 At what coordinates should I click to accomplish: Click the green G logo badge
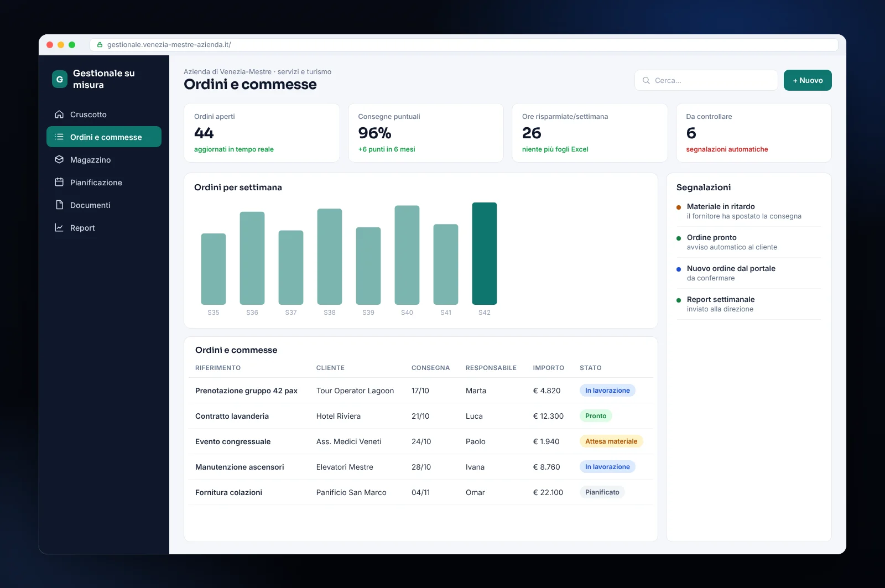coord(60,79)
